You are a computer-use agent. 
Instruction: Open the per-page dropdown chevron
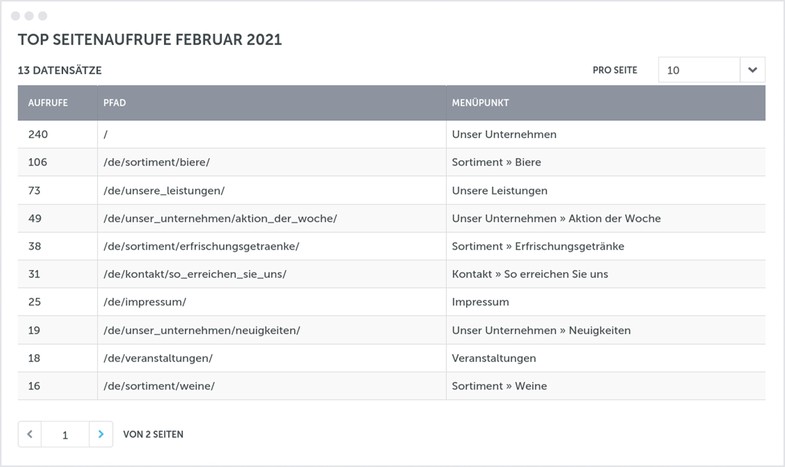point(752,70)
